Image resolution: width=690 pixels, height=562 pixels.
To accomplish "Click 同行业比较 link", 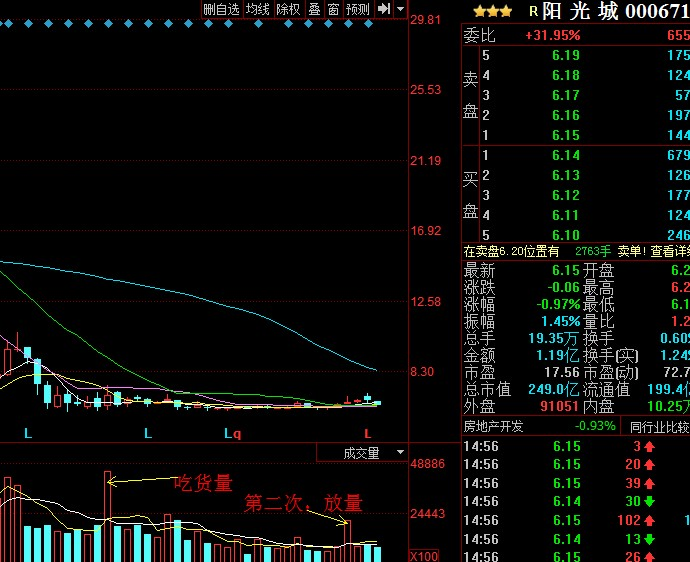I will pos(660,427).
